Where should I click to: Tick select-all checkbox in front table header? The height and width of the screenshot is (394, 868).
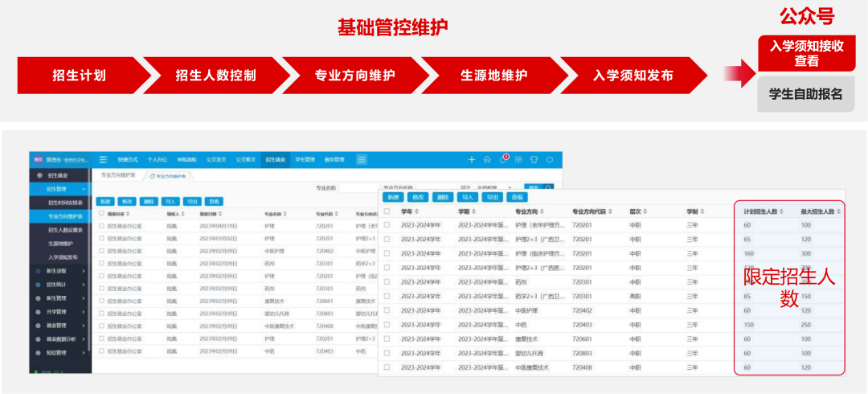pos(387,211)
